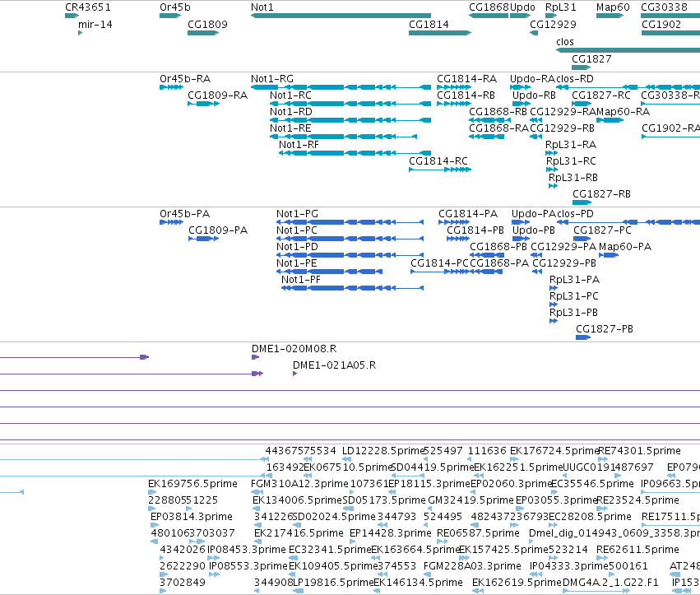Click transcript clos-RD

(628, 87)
